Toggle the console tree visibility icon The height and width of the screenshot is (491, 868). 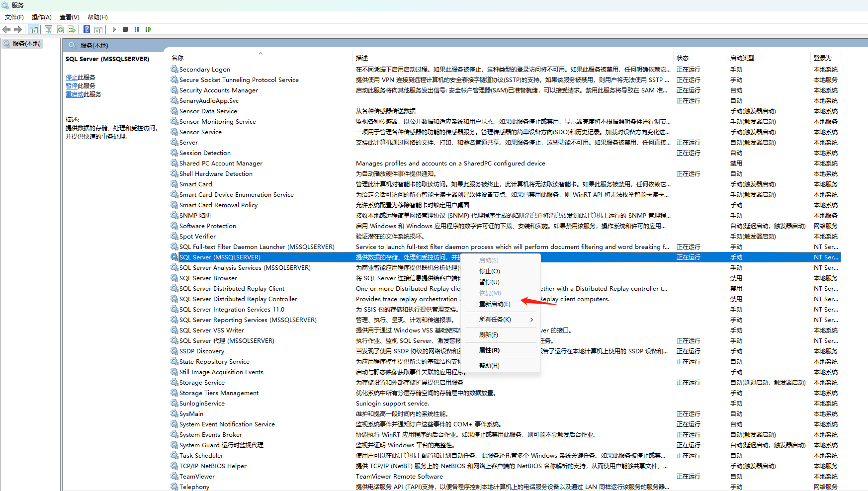coord(33,29)
